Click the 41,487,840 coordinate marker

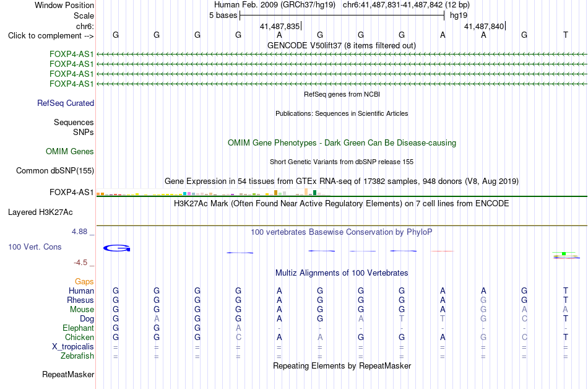coord(484,26)
